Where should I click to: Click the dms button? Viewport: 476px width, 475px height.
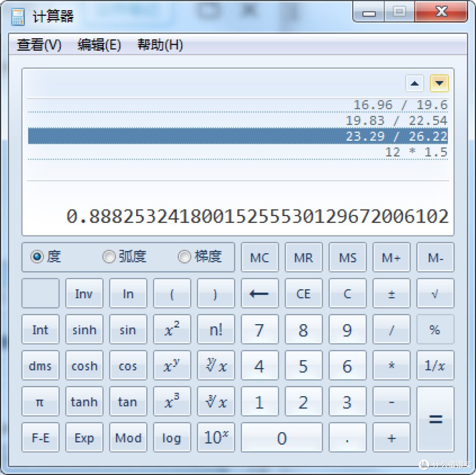tap(41, 365)
